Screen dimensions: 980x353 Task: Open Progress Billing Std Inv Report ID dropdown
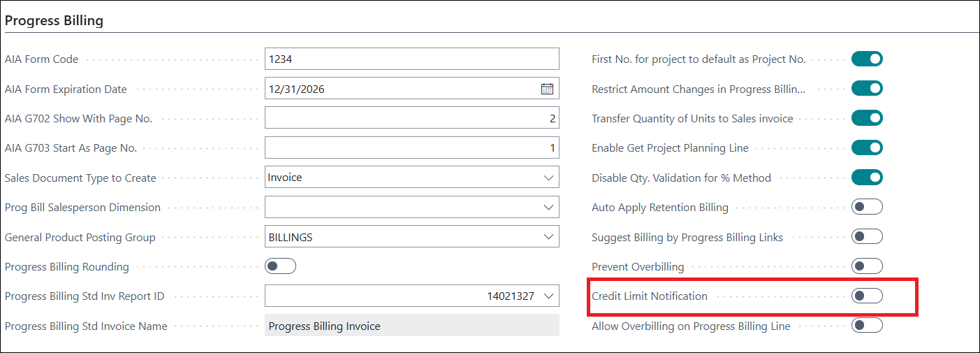pos(548,296)
